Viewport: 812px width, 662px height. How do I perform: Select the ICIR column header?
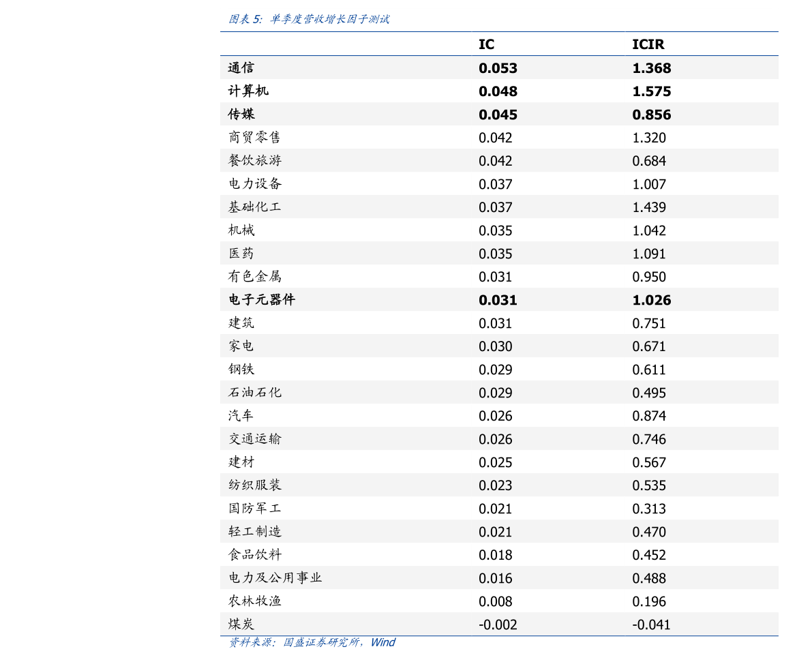tap(646, 44)
